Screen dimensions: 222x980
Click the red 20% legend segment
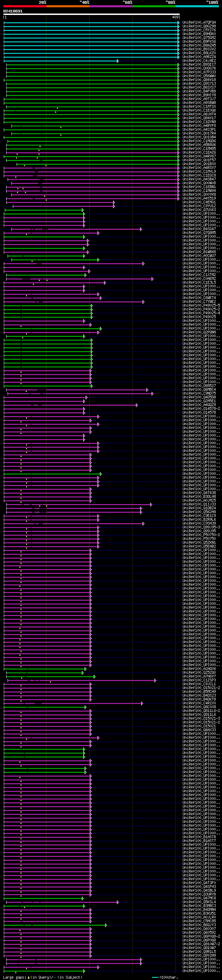point(25,6)
